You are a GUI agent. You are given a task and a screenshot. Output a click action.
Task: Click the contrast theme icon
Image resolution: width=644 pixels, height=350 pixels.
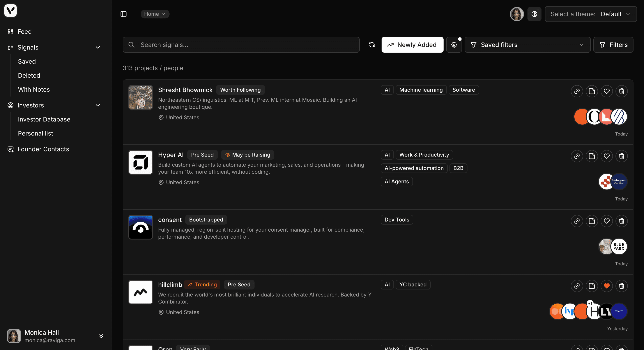[x=534, y=14]
